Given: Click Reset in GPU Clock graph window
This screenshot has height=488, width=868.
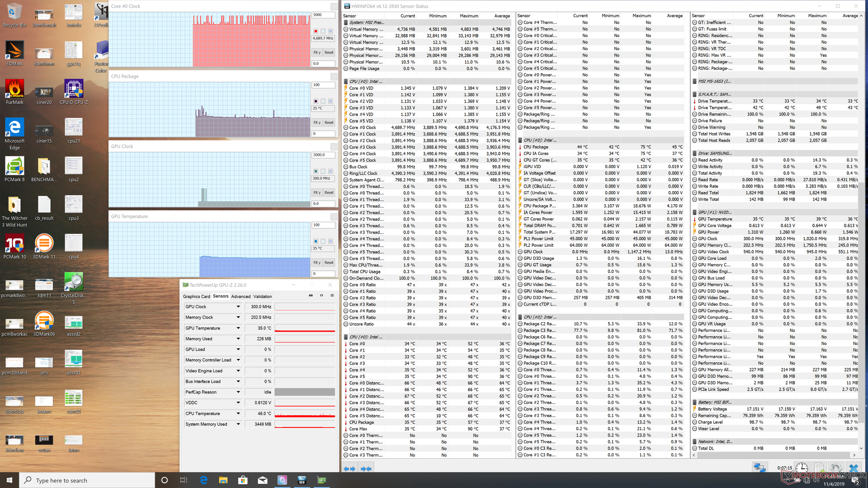Looking at the screenshot, I should (329, 192).
